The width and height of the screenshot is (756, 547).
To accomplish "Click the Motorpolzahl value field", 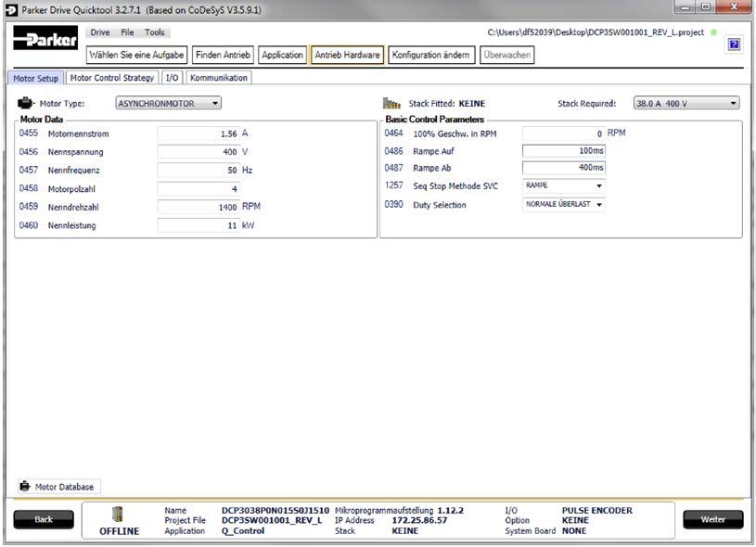I will coord(199,188).
